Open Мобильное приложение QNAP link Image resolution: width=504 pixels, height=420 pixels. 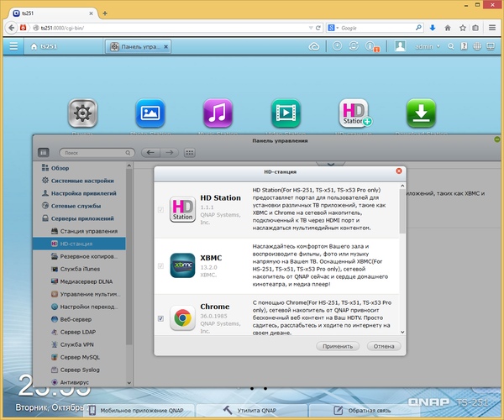[137, 411]
